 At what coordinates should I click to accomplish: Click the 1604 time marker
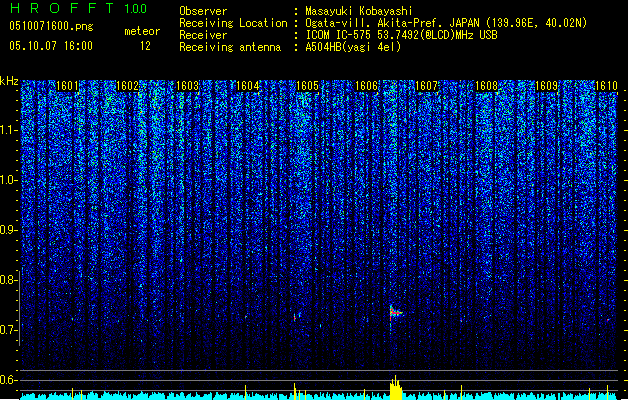point(248,86)
